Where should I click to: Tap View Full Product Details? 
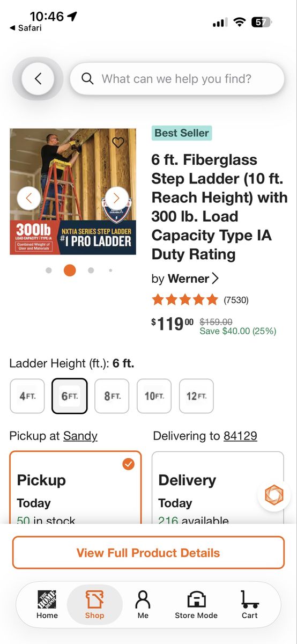tap(148, 553)
